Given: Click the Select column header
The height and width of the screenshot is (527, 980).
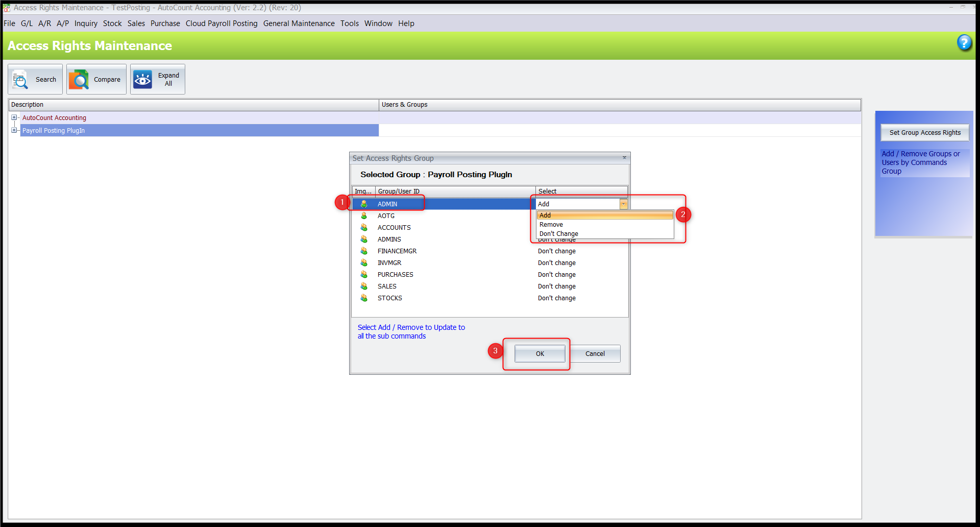Looking at the screenshot, I should [x=581, y=191].
